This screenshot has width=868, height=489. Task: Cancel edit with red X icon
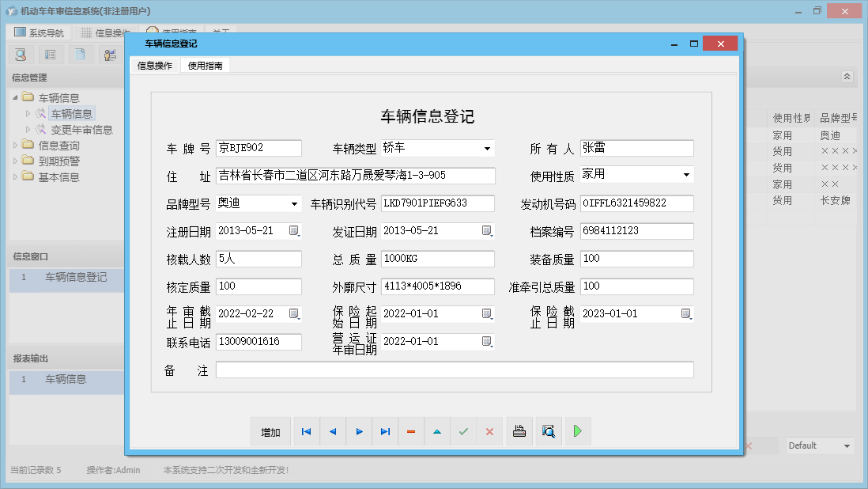click(x=489, y=432)
